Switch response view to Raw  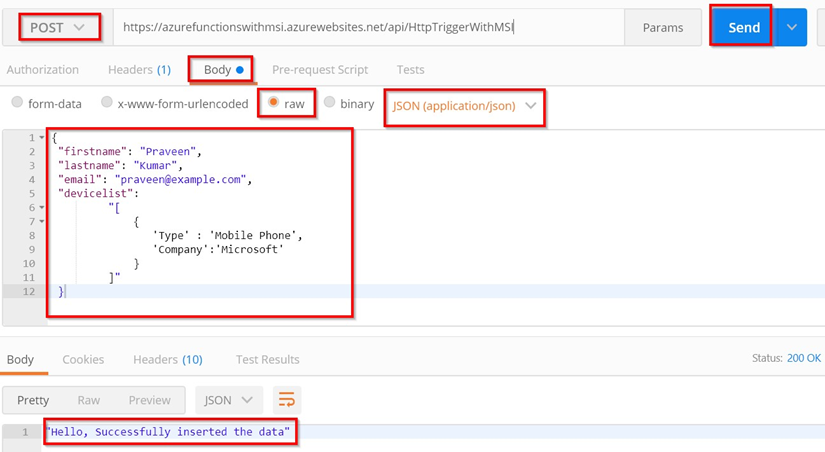89,400
